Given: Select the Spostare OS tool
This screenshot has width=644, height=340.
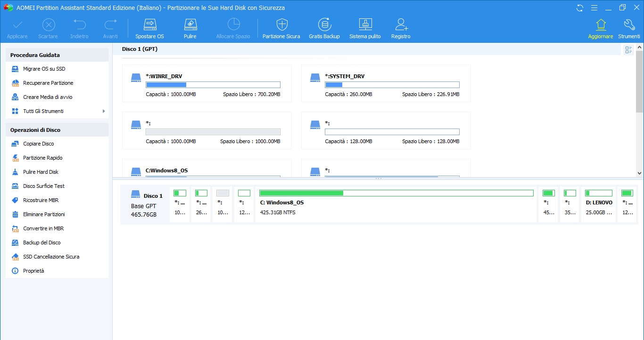Looking at the screenshot, I should (149, 27).
